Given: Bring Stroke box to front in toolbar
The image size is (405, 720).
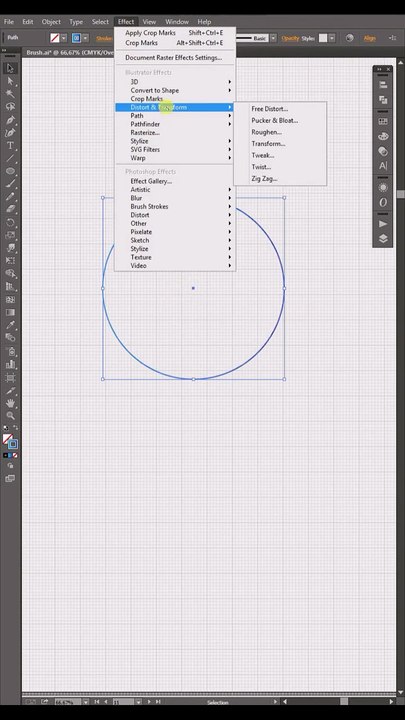Looking at the screenshot, I should (13, 444).
